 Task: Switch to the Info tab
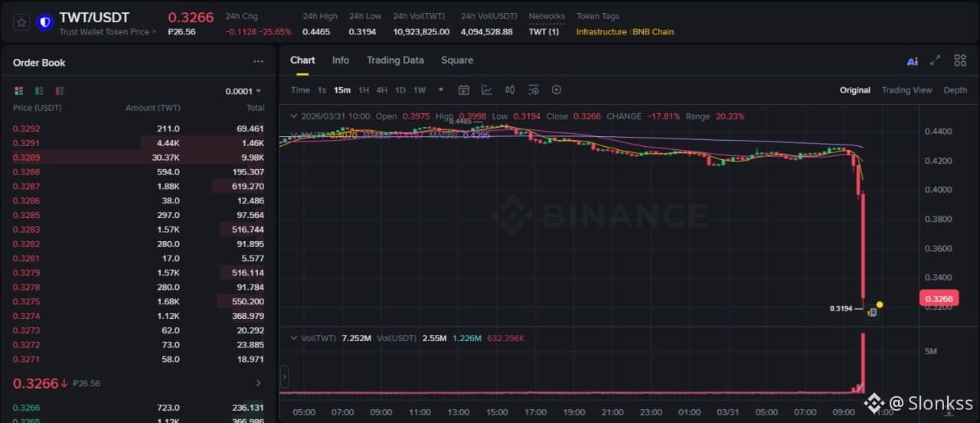click(x=341, y=60)
